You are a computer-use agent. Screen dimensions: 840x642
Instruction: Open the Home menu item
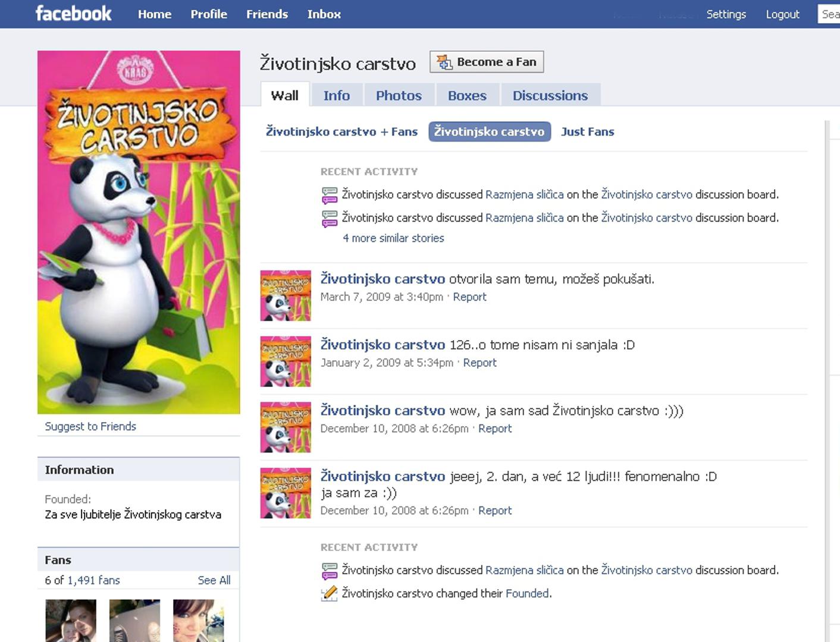pyautogui.click(x=155, y=14)
